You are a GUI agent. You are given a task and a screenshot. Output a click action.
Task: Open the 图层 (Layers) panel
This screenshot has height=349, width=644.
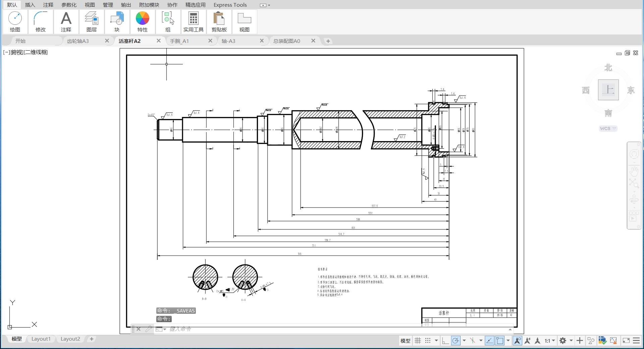[x=92, y=22]
